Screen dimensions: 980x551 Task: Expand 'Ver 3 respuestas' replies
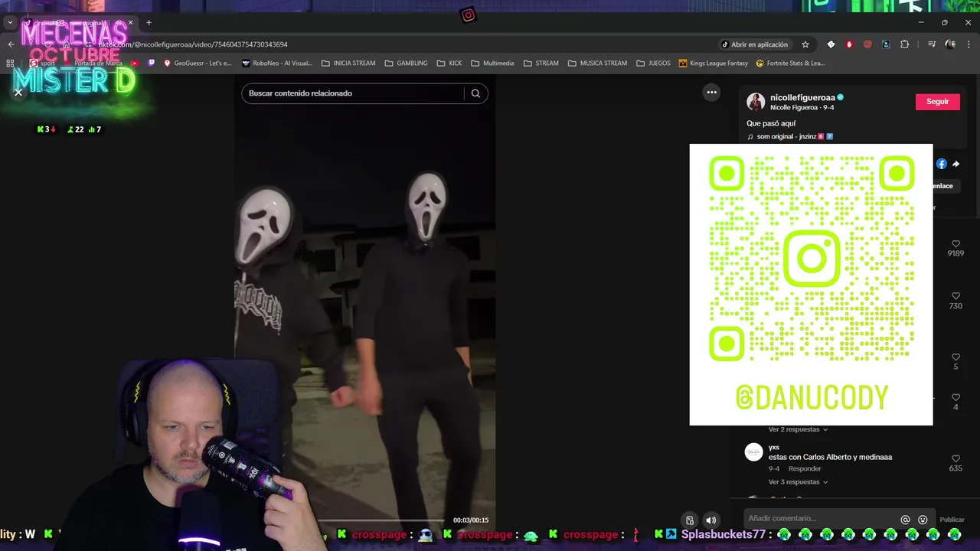(x=798, y=482)
